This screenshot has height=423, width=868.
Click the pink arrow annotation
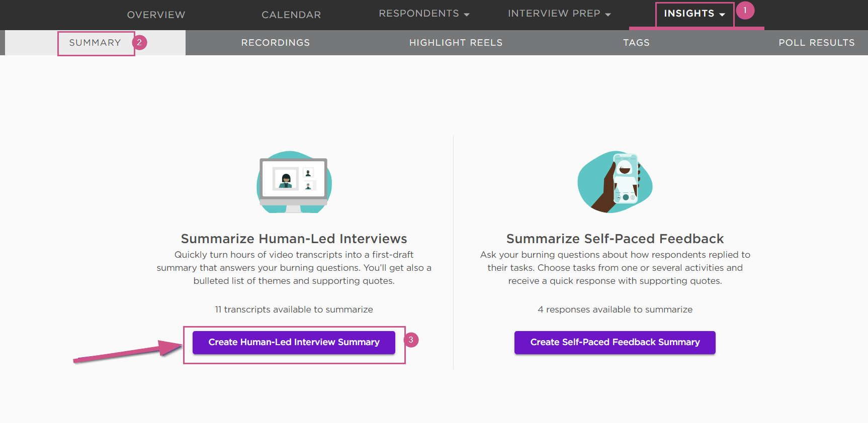pyautogui.click(x=128, y=351)
